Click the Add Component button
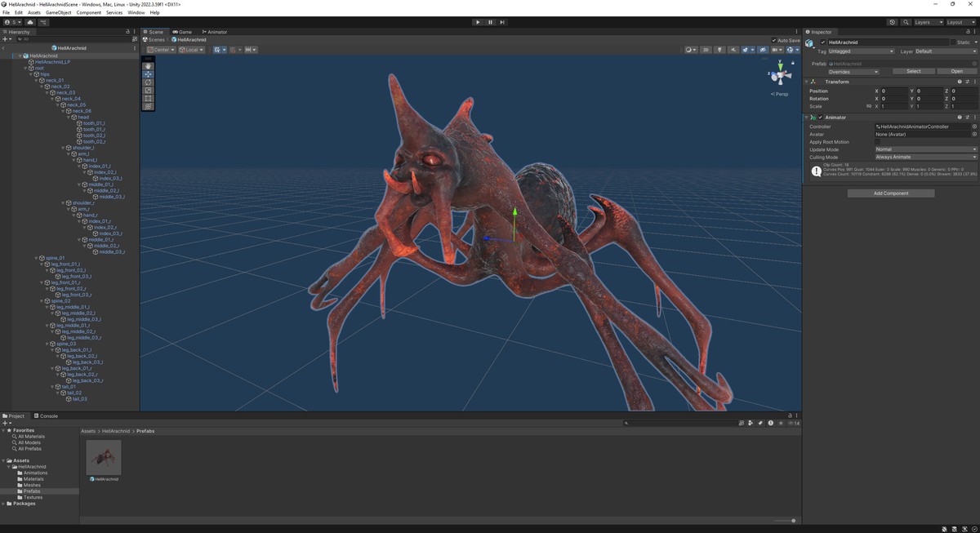980x533 pixels. pos(891,193)
